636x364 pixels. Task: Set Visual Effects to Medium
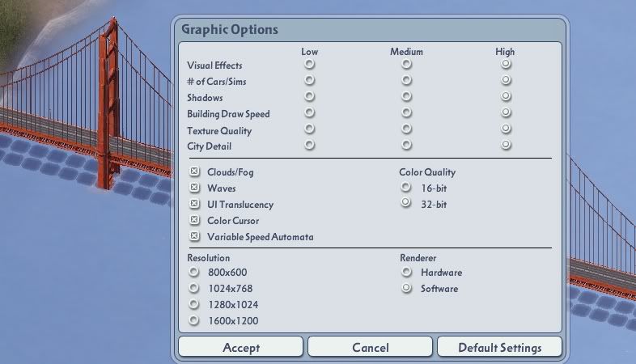[406, 64]
